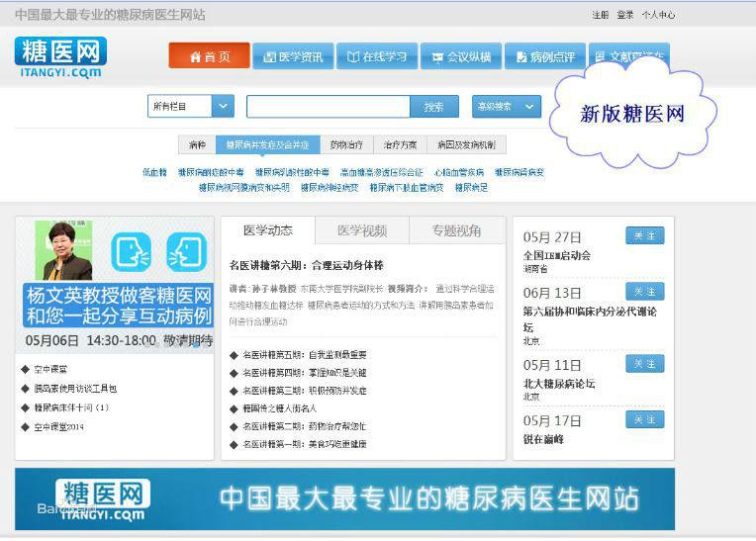The height and width of the screenshot is (541, 756).
Task: Click the bottom 中国最大最专业的糖尿病医生网站 banner
Action: pos(344,498)
